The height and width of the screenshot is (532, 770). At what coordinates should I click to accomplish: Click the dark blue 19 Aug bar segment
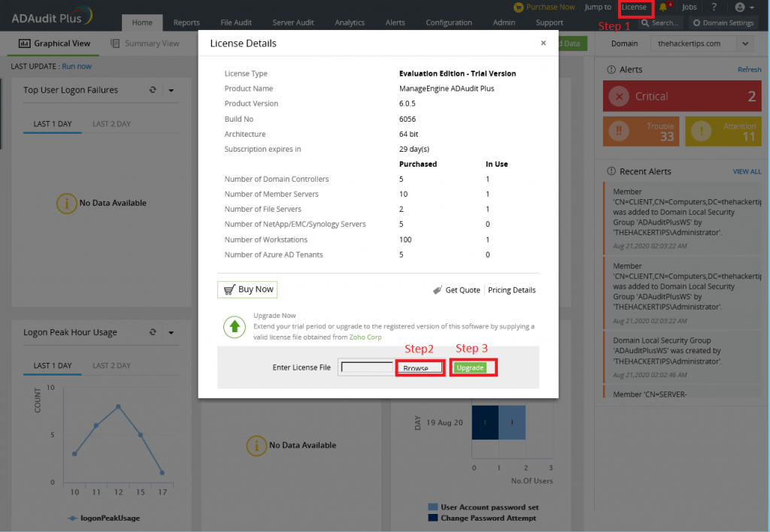pyautogui.click(x=485, y=422)
